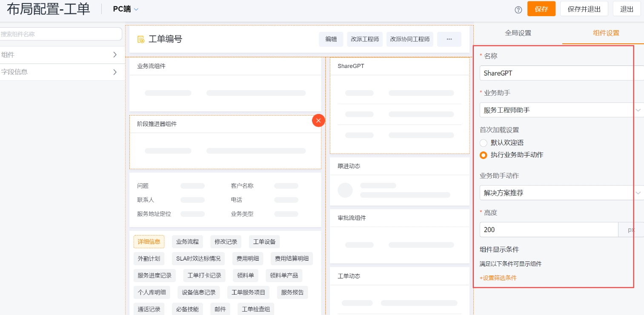Select the 跟进动态 component card

click(400, 182)
